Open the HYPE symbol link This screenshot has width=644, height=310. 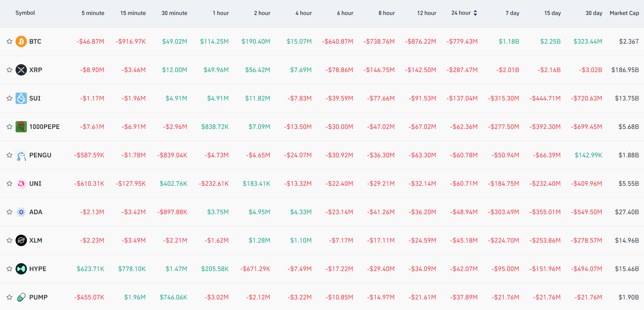tap(38, 269)
